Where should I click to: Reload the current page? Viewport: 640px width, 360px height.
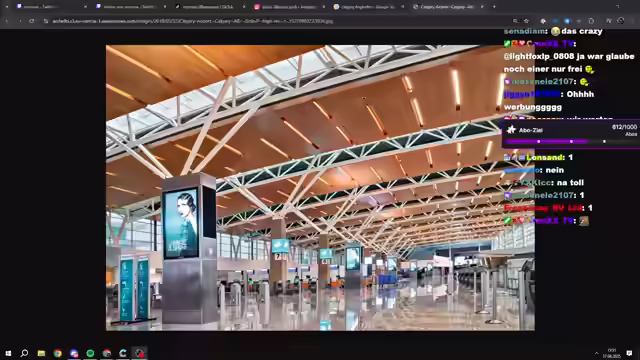[x=32, y=21]
